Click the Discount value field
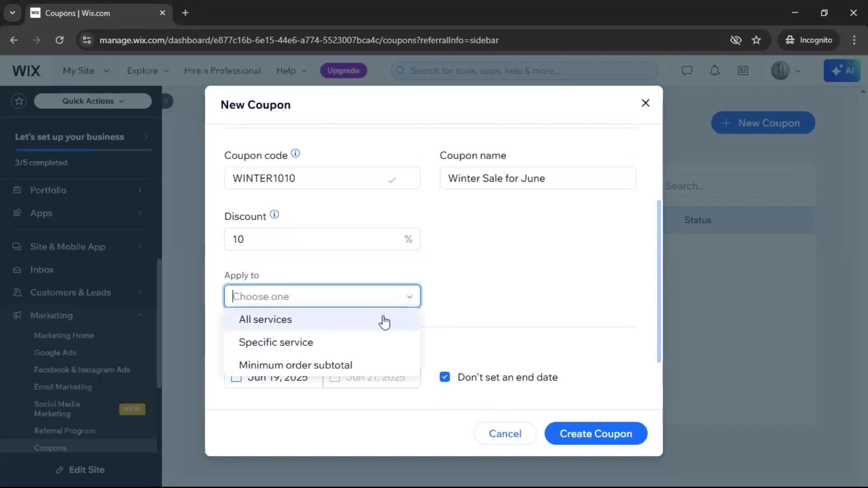Image resolution: width=868 pixels, height=488 pixels. (x=322, y=239)
